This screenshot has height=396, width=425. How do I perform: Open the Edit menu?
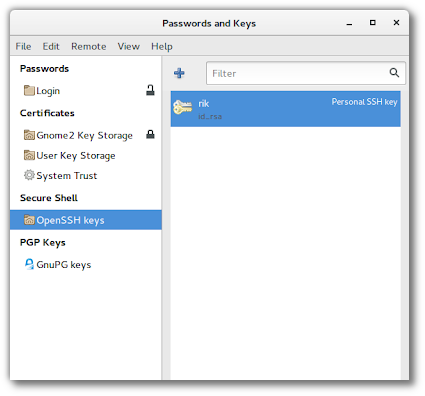click(51, 46)
